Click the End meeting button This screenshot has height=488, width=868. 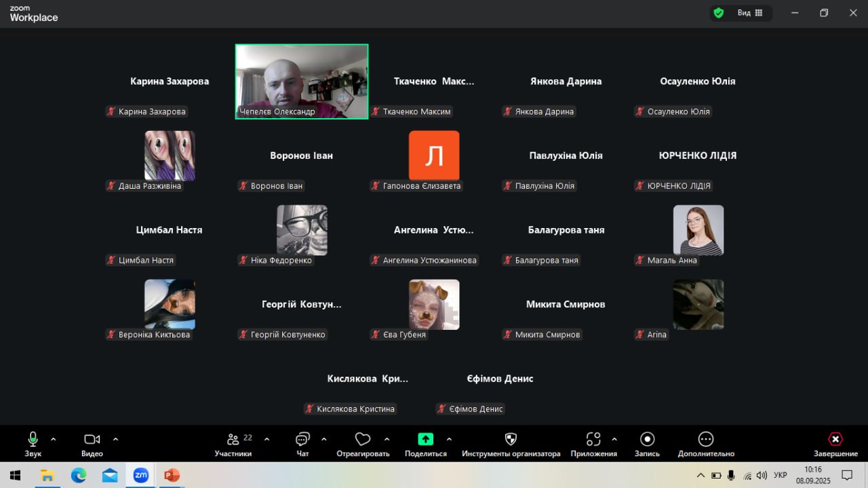(835, 439)
